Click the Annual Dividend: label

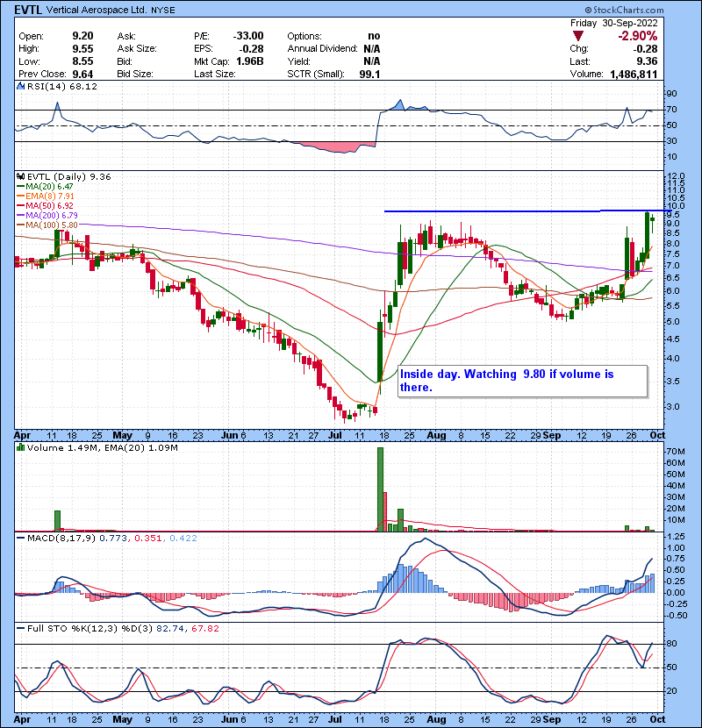pos(322,49)
